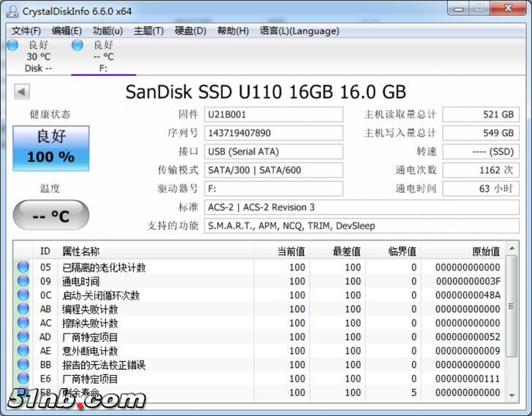Select the 启动-关闭循环次数 row
Viewport: 532px width, 416px height.
click(x=259, y=295)
